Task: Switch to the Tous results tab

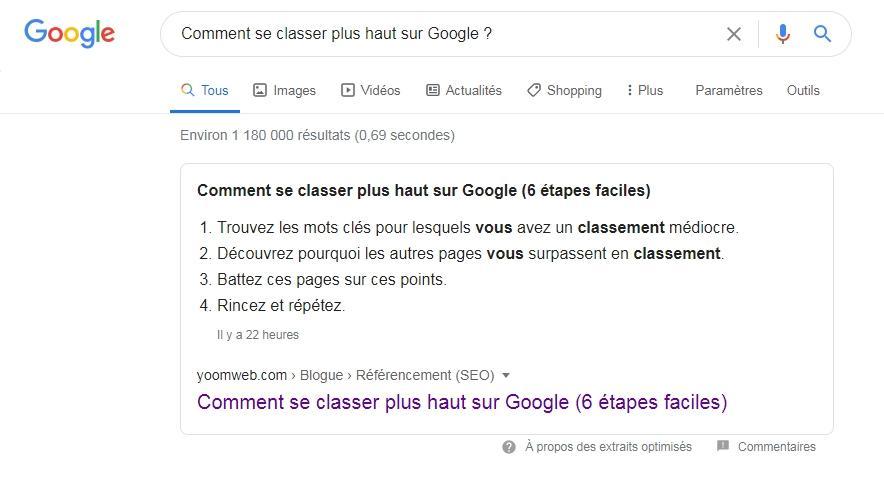Action: click(205, 90)
